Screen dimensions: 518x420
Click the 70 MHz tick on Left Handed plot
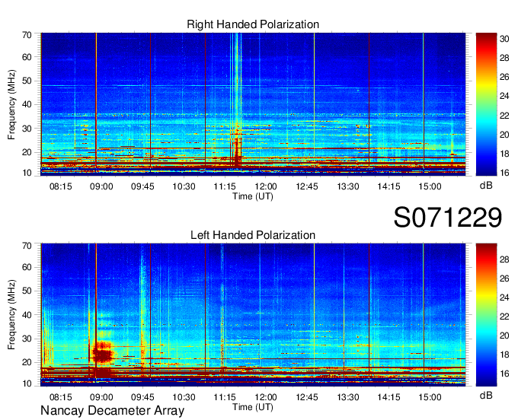point(27,246)
